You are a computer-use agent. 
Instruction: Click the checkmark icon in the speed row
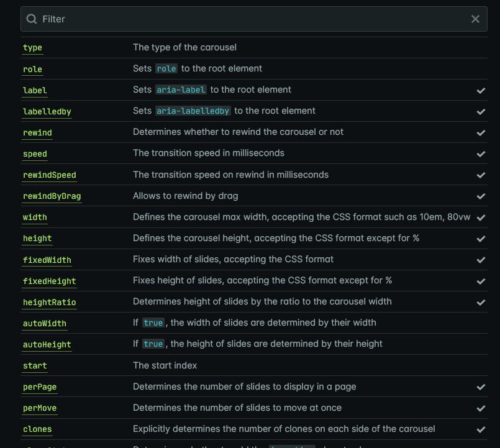481,154
